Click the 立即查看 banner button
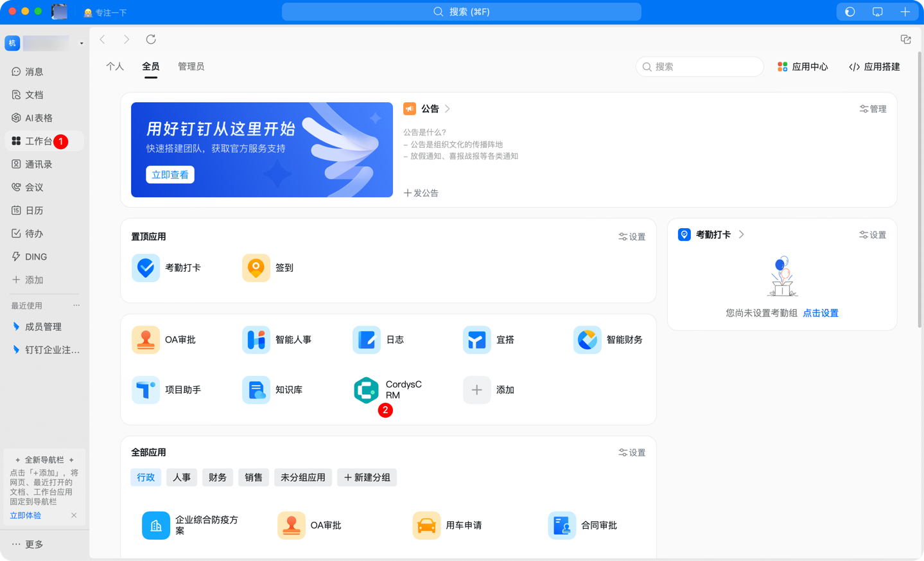Screen dimensions: 924x561 [170, 174]
